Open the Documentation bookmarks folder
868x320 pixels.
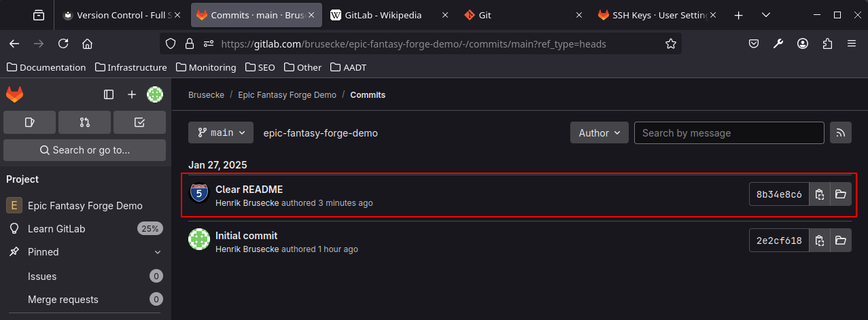(x=46, y=67)
